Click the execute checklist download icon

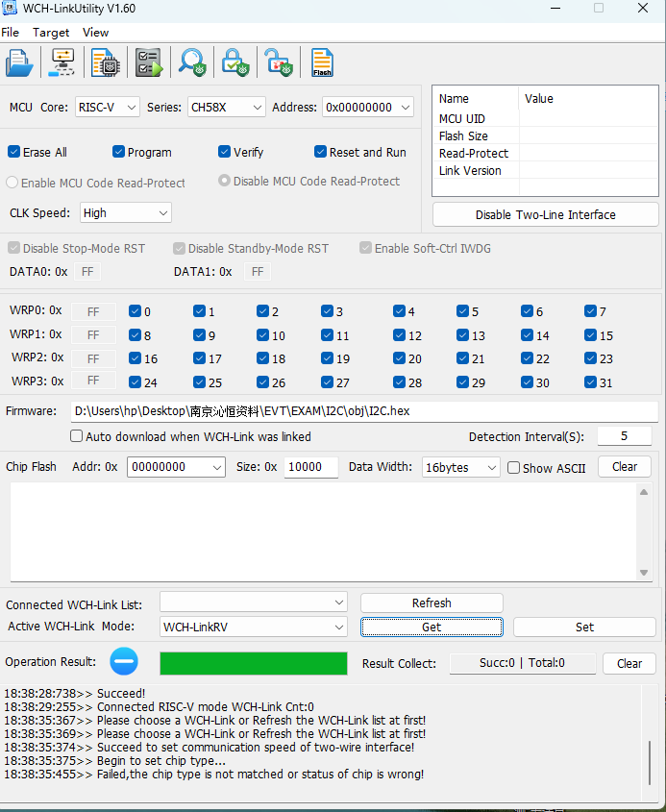(x=149, y=63)
